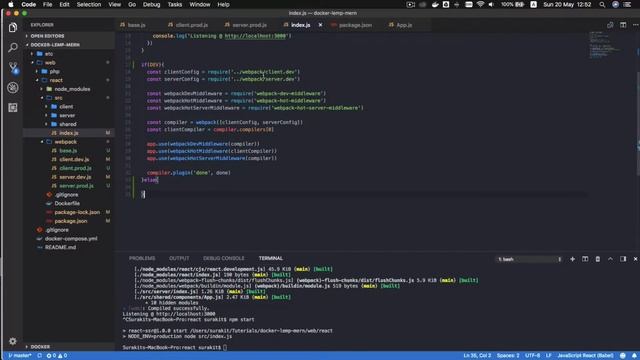Click master branch in status bar

[x=20, y=356]
